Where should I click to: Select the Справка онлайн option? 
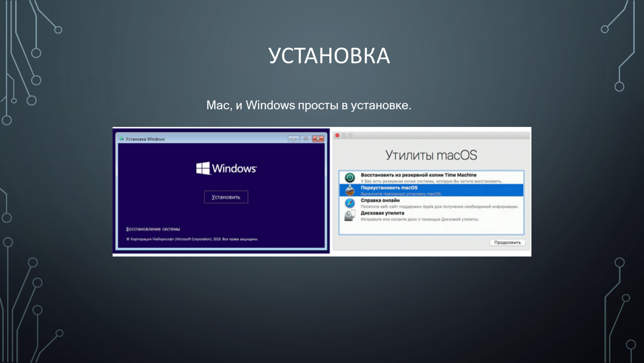click(431, 203)
